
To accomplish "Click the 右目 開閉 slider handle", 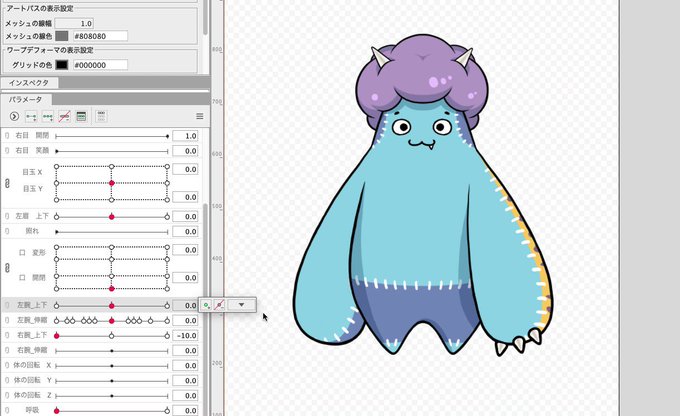I will pyautogui.click(x=167, y=136).
